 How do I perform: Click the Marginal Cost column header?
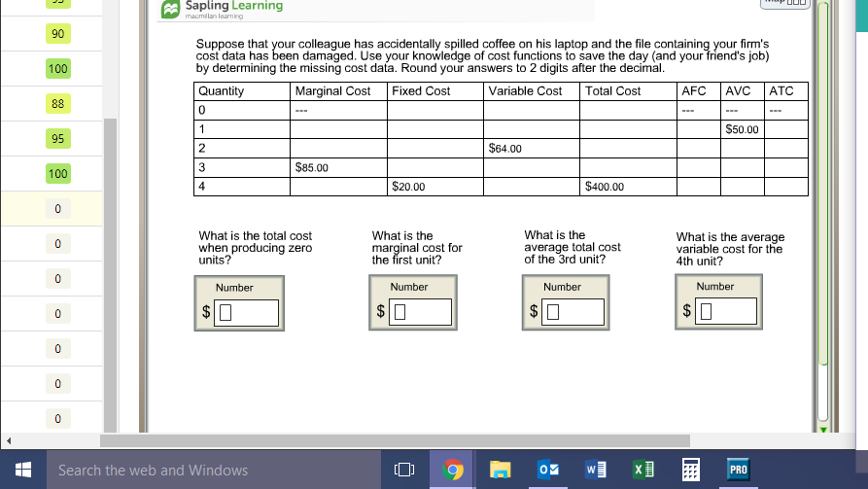point(338,91)
